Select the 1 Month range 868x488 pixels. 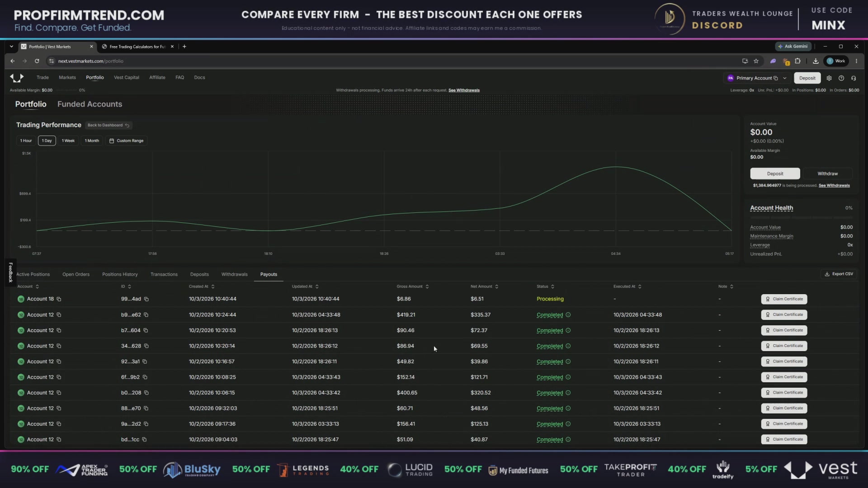[92, 141]
